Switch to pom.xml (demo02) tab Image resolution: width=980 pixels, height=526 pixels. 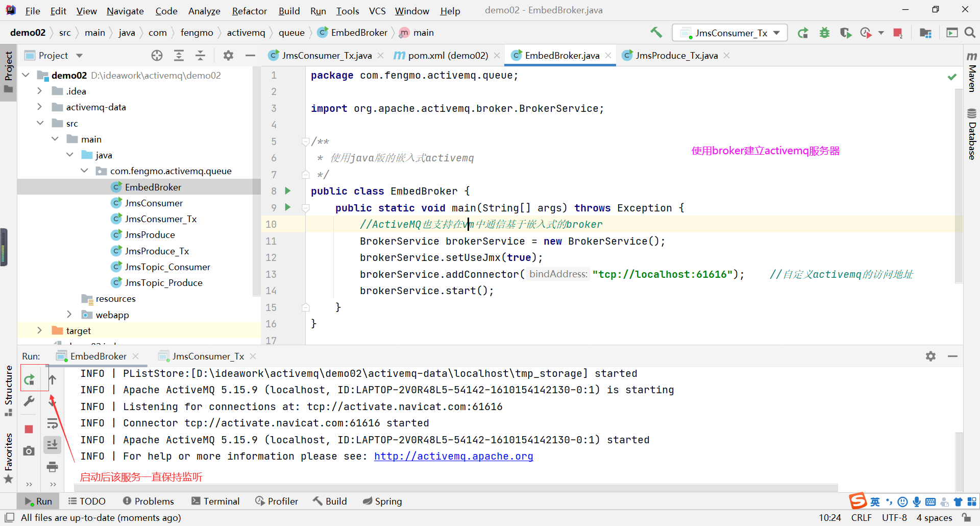[x=448, y=56]
